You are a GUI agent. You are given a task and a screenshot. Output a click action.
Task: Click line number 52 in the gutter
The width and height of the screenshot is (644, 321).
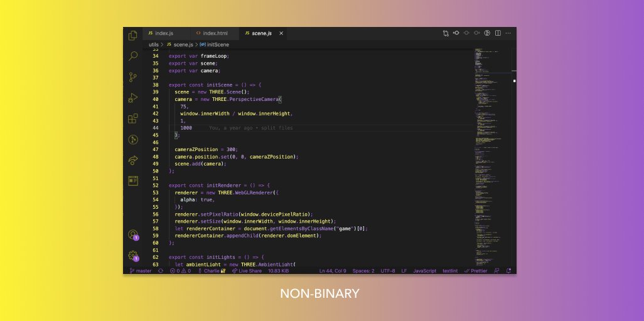click(x=155, y=185)
